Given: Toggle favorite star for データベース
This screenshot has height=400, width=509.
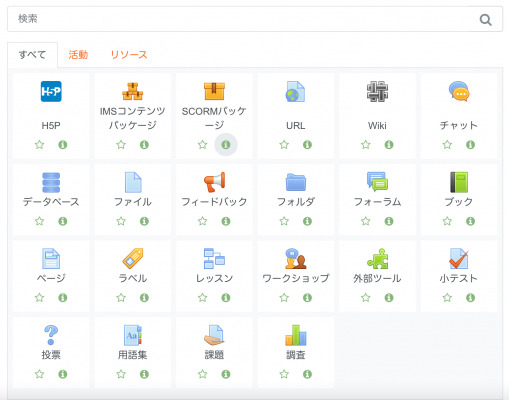Looking at the screenshot, I should (x=39, y=221).
